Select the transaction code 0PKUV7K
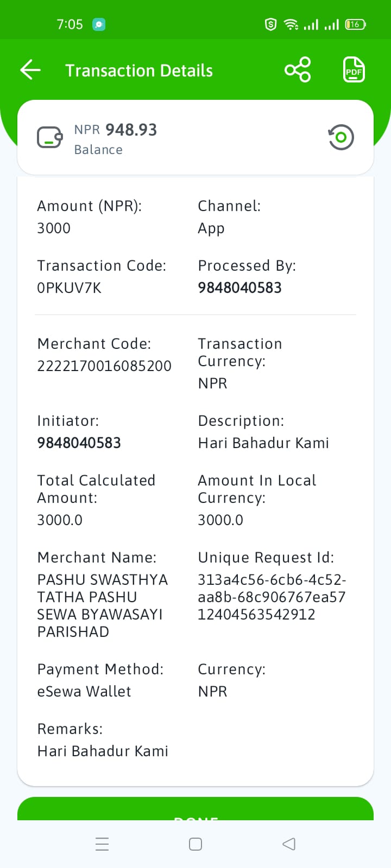391x868 pixels. (x=69, y=288)
